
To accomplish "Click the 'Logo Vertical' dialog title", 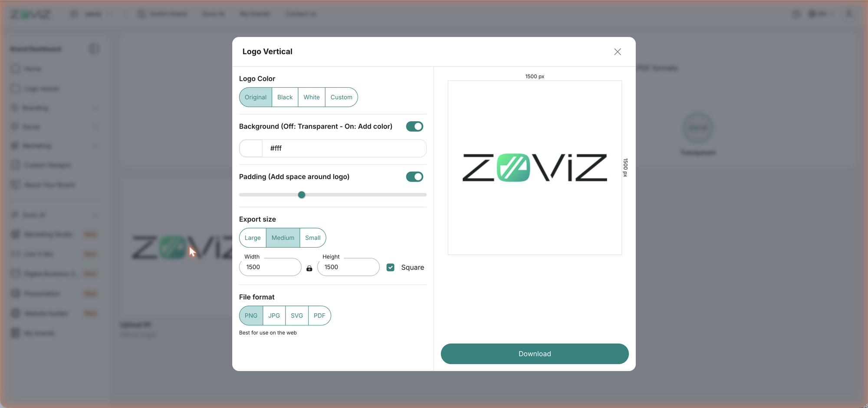I will pyautogui.click(x=267, y=51).
